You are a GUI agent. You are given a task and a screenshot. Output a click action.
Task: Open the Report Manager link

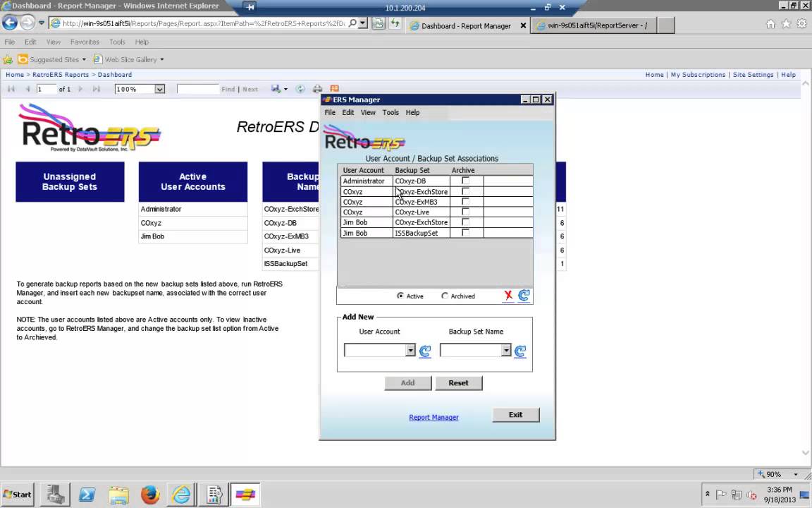[433, 417]
